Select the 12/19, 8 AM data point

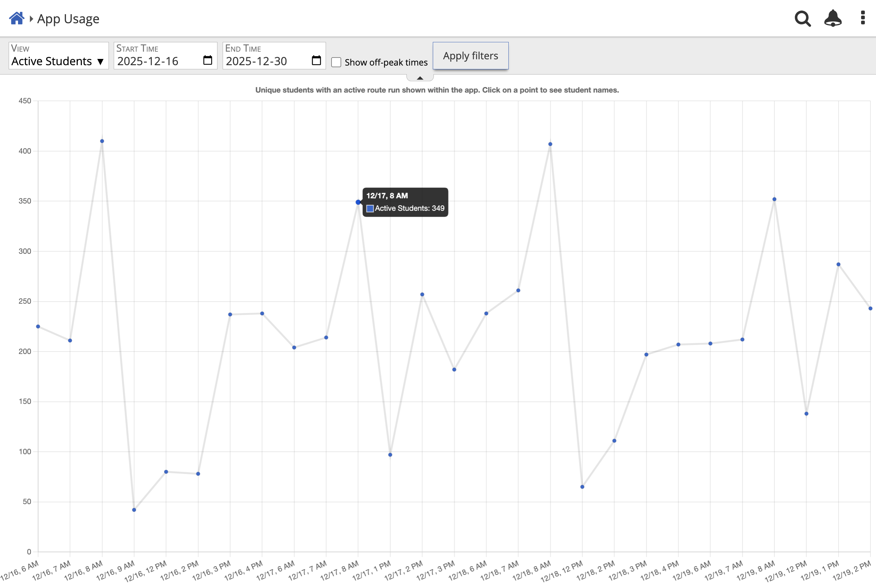(x=774, y=199)
